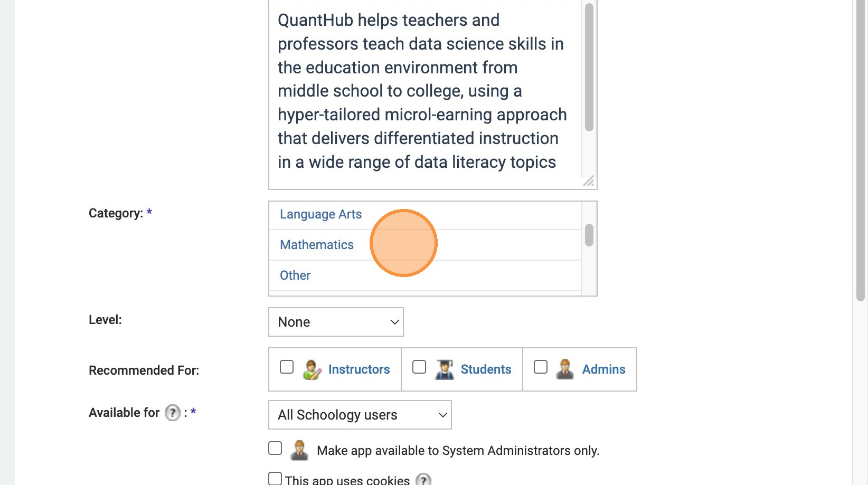
Task: Select Language Arts category
Action: [320, 214]
